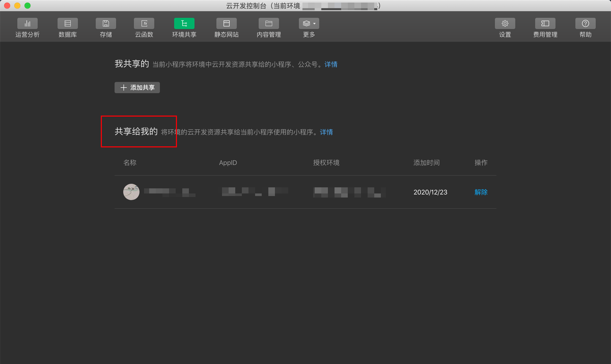Open the 费用管理 billing icon
Viewport: 611px width, 364px height.
(545, 23)
